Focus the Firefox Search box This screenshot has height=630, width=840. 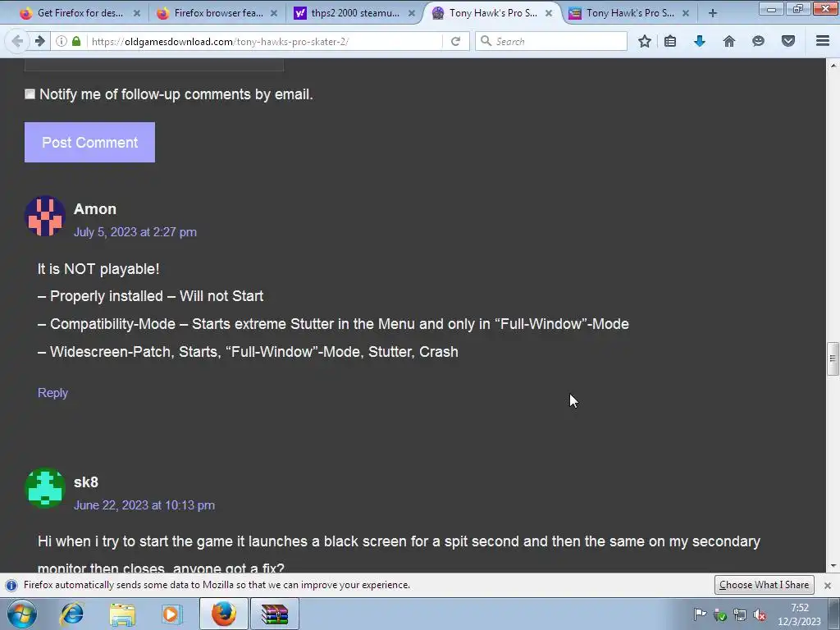tap(550, 41)
